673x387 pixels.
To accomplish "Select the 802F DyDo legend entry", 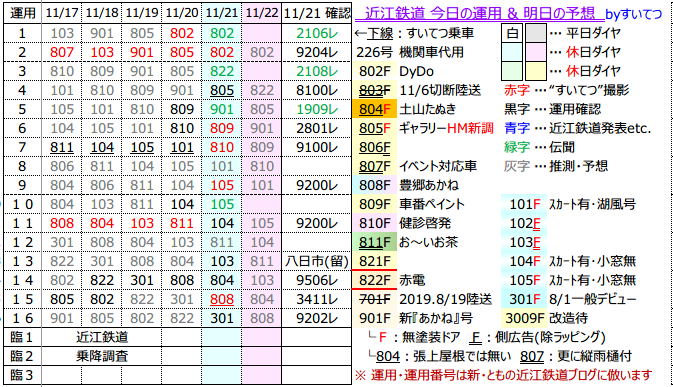I will tap(396, 71).
